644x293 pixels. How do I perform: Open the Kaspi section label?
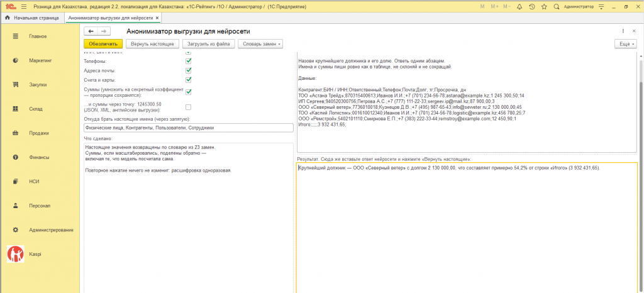pos(35,254)
